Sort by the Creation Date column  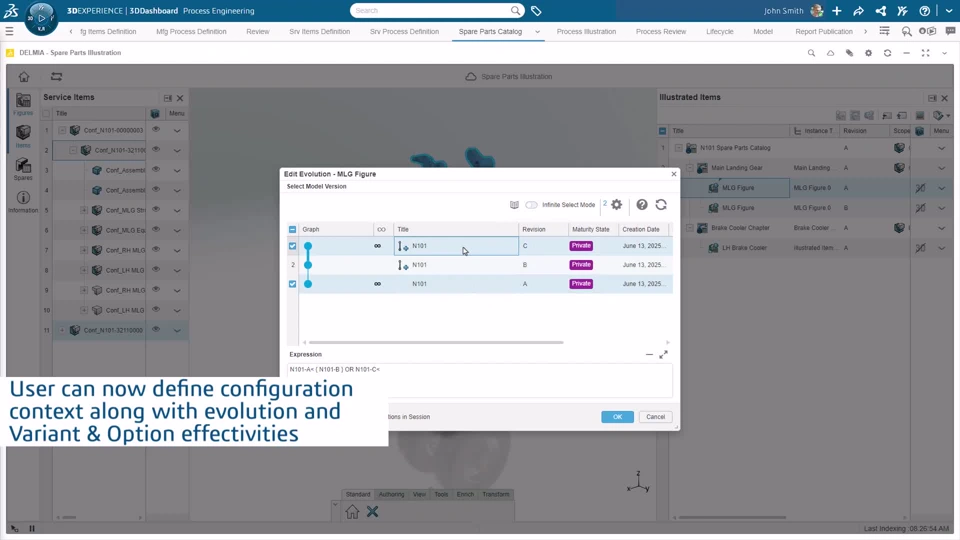pos(641,230)
